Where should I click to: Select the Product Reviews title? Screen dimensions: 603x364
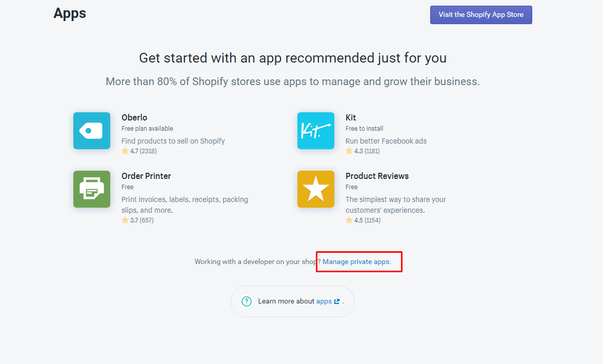click(377, 176)
